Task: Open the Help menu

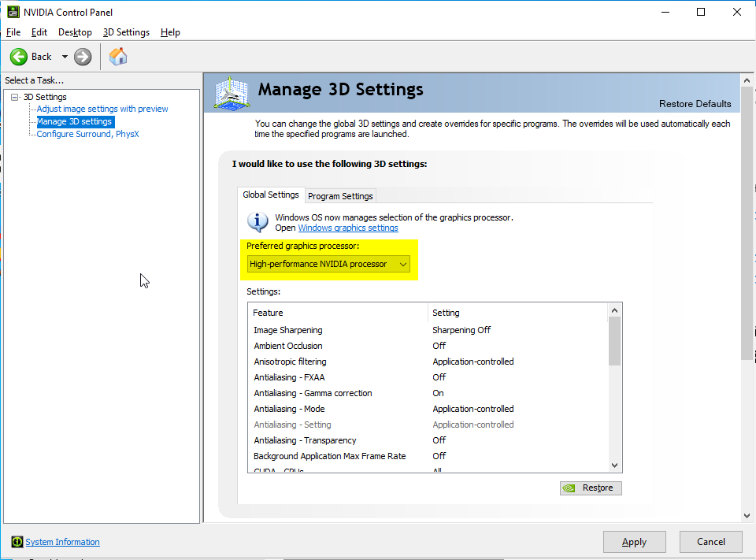Action: click(169, 32)
